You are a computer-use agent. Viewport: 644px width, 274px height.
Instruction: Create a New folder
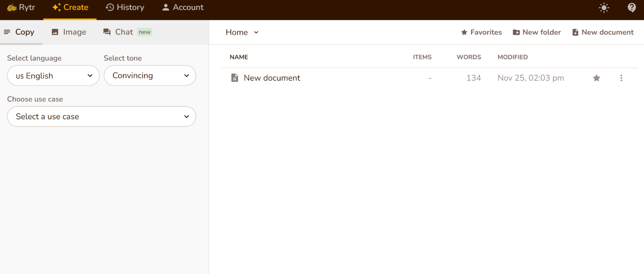coord(537,32)
